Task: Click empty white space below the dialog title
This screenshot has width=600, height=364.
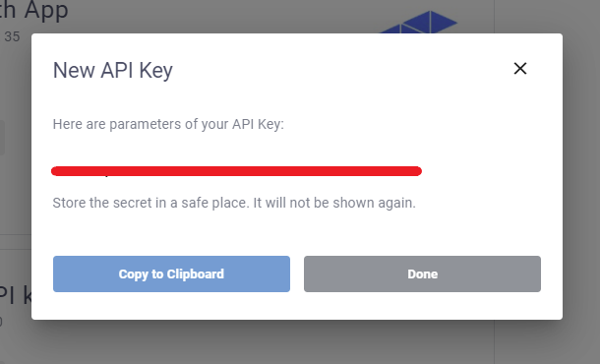Action: tap(297, 97)
